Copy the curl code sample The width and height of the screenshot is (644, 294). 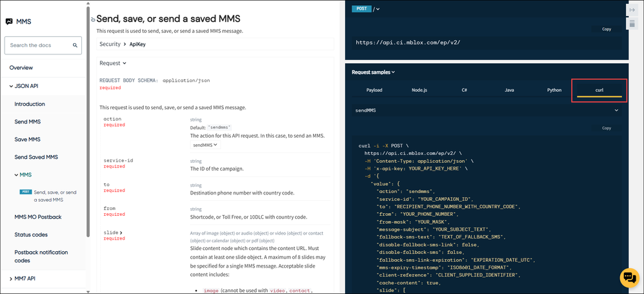[x=606, y=128]
